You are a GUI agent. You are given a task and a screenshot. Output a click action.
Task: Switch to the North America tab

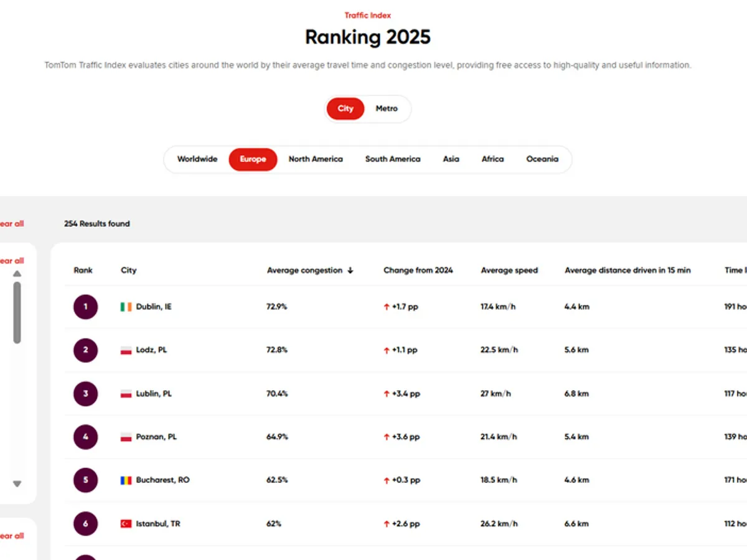tap(316, 159)
